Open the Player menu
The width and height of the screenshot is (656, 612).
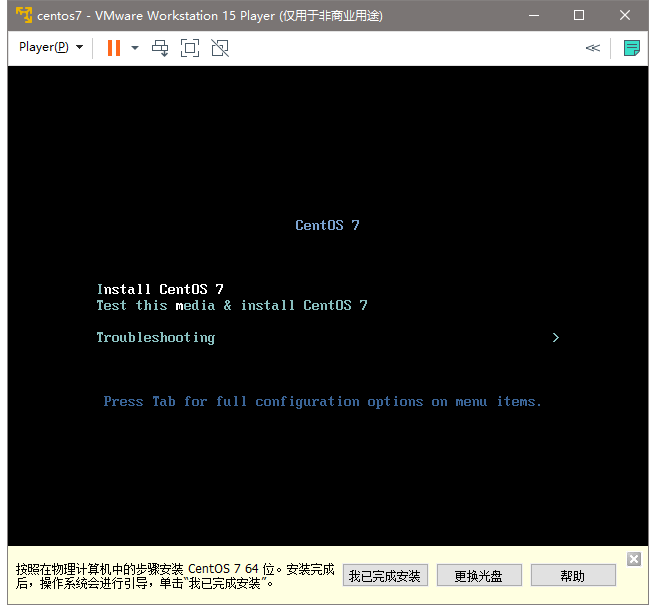pyautogui.click(x=50, y=48)
